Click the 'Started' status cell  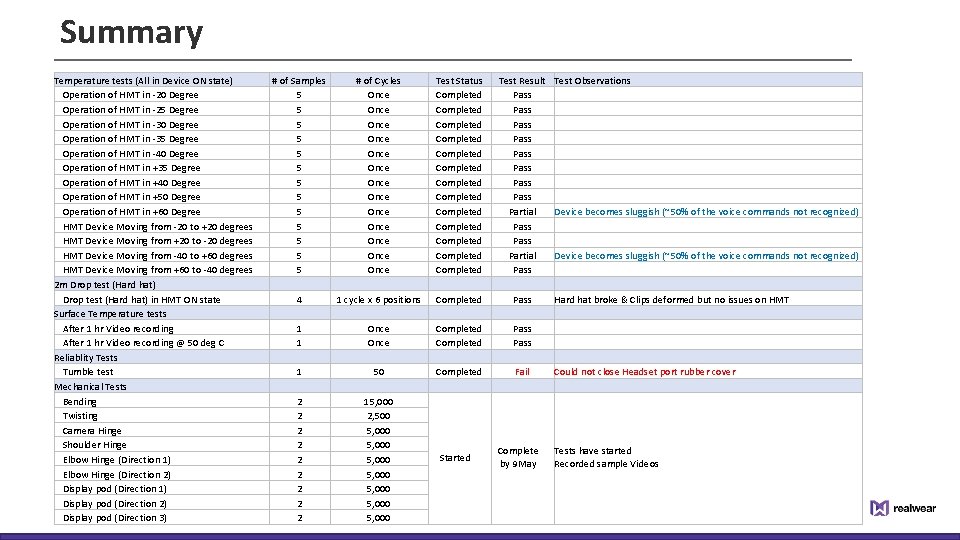coord(455,457)
